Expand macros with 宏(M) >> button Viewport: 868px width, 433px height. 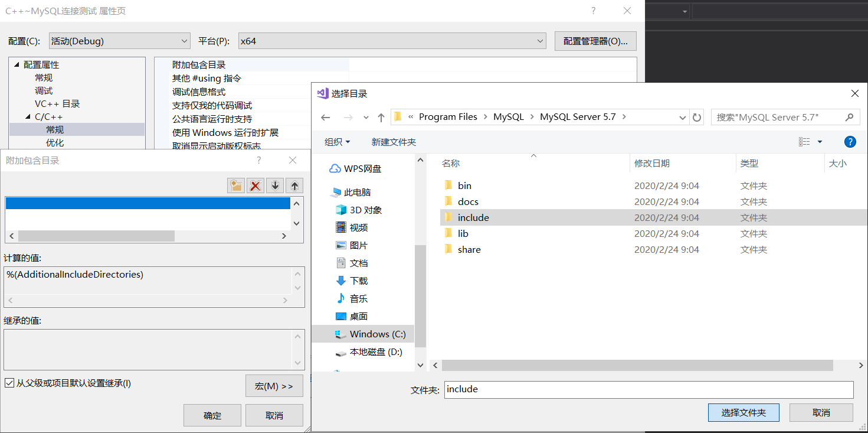274,386
